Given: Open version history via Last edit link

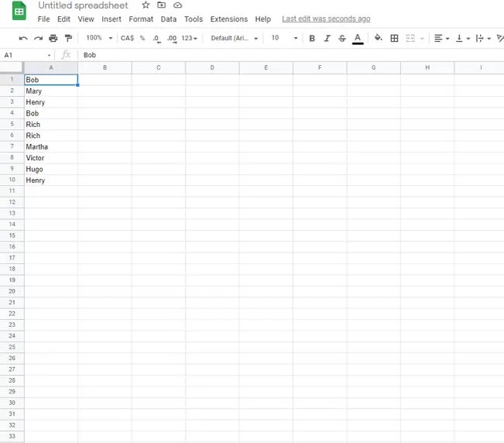Looking at the screenshot, I should point(326,19).
